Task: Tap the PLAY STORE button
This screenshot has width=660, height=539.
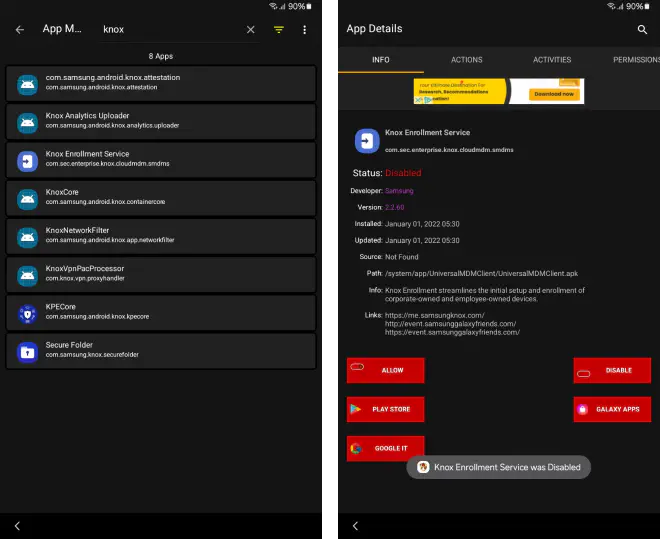Action: pyautogui.click(x=386, y=409)
